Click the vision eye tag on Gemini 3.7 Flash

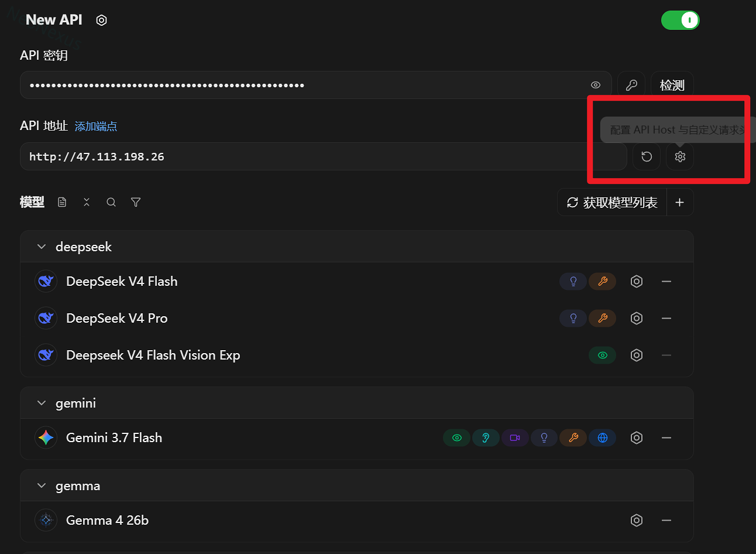(457, 437)
